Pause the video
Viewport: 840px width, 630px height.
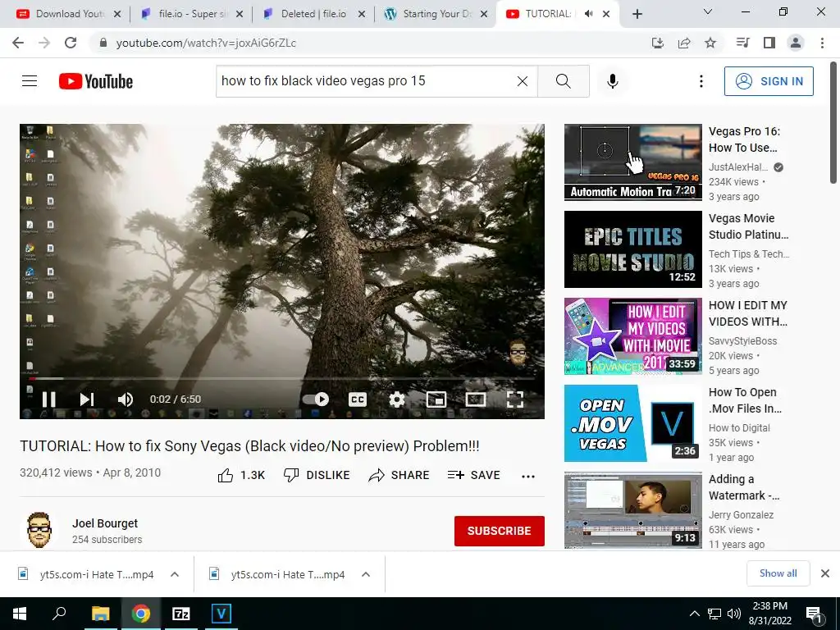click(48, 399)
